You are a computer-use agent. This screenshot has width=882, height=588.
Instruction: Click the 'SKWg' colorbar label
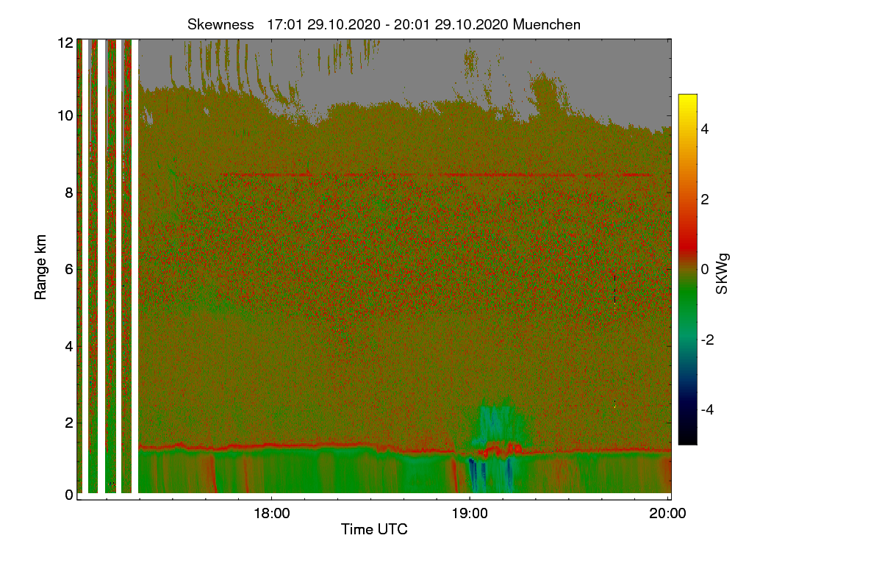723,273
